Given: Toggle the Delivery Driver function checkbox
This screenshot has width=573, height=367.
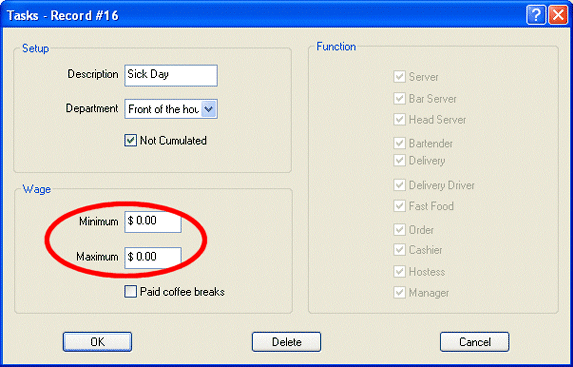Looking at the screenshot, I should click(x=399, y=185).
